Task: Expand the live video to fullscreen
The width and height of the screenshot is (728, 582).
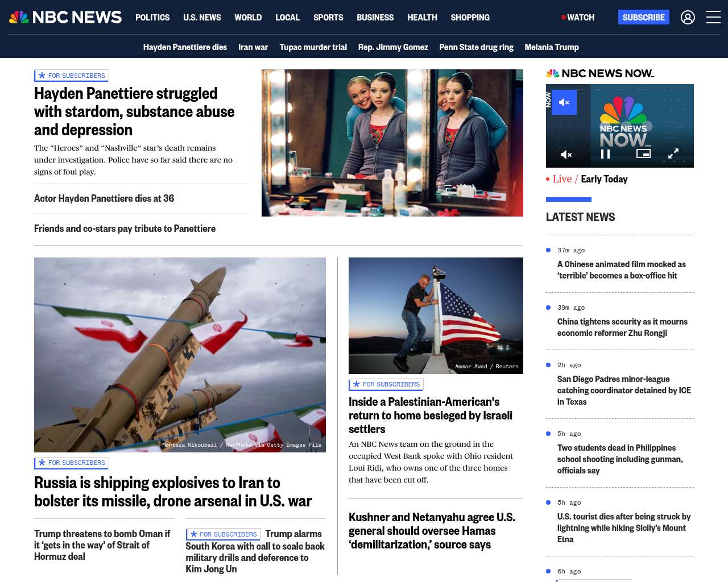Action: point(673,153)
